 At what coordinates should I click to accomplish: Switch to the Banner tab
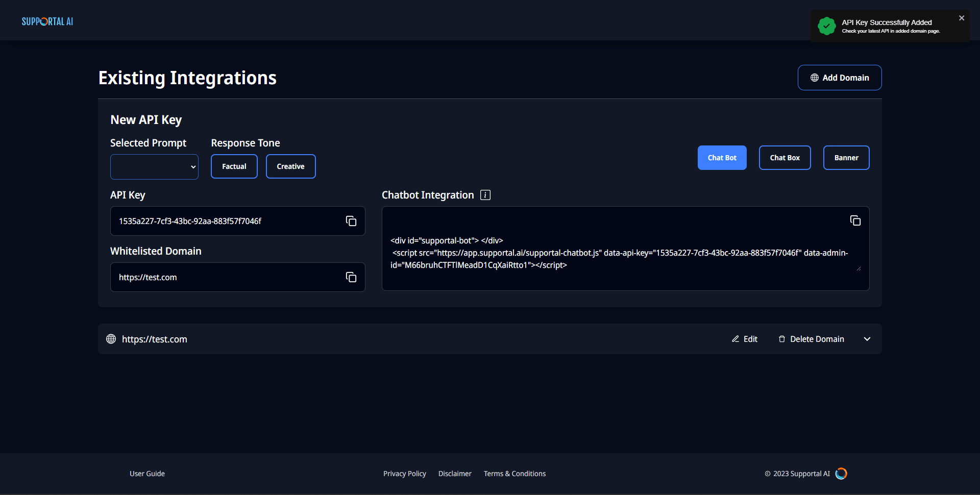(846, 158)
